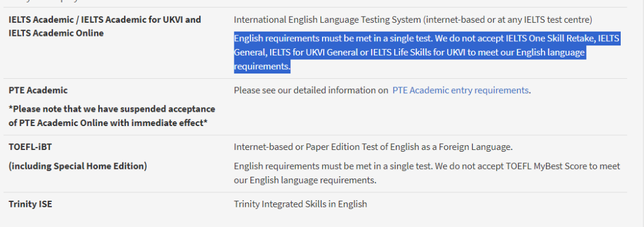The width and height of the screenshot is (644, 227).
Task: Click the IELTS Academic Online text line
Action: click(x=56, y=33)
